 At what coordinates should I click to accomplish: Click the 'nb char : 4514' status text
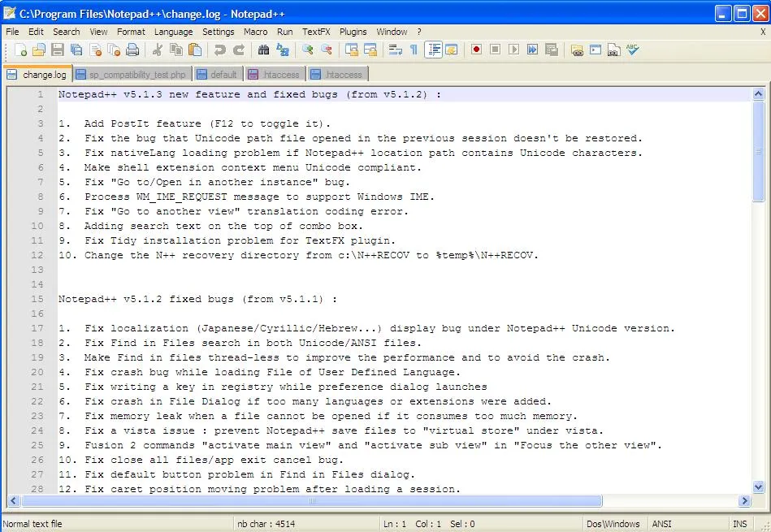tap(266, 524)
